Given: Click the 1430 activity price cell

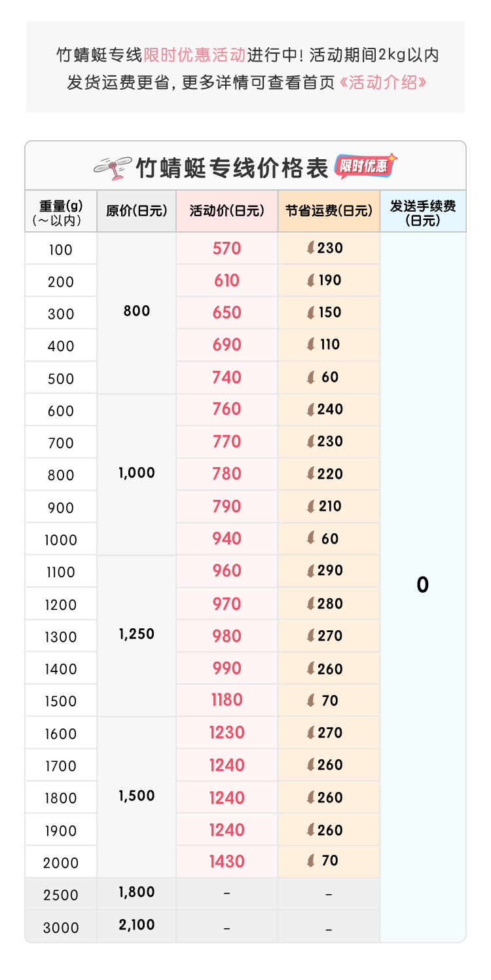Looking at the screenshot, I should pyautogui.click(x=227, y=861).
